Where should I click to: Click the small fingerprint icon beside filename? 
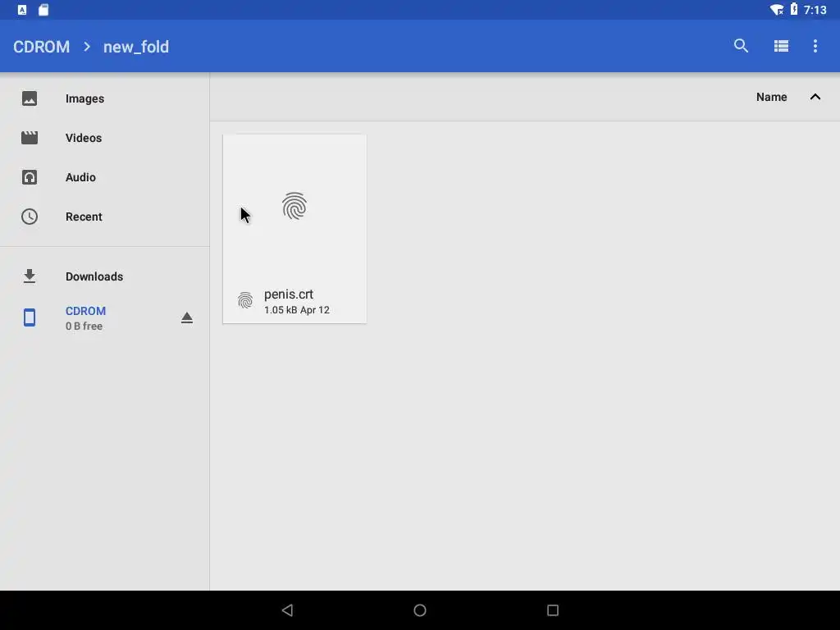245,300
